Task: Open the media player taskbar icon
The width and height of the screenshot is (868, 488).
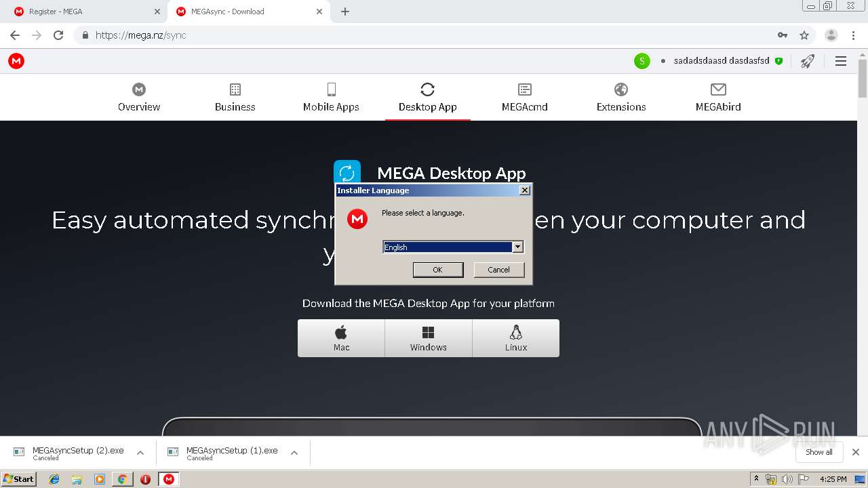Action: pyautogui.click(x=100, y=479)
